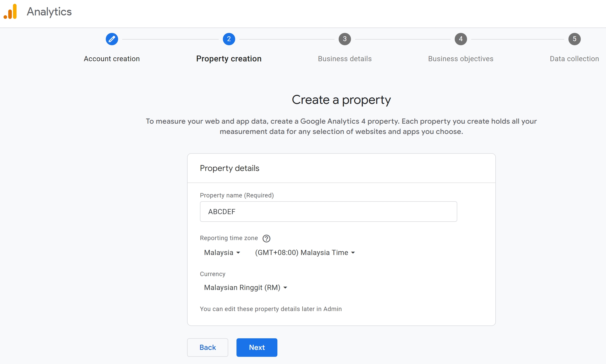Screen dimensions: 606x364
Task: Click the Property details card heading
Action: tap(230, 168)
